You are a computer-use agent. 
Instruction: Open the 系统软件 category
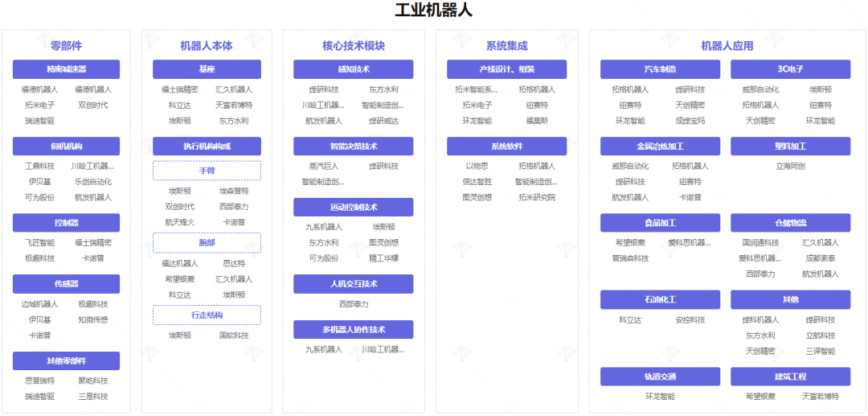pyautogui.click(x=506, y=146)
